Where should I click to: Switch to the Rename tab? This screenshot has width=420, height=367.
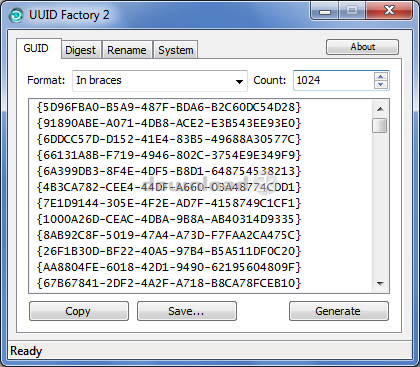pos(127,50)
